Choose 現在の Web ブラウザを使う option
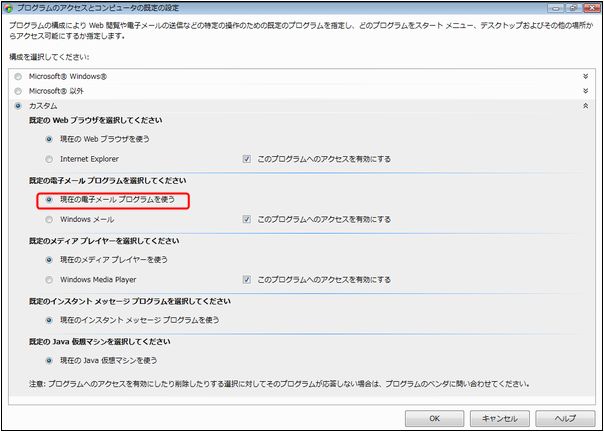The width and height of the screenshot is (604, 432). click(49, 139)
